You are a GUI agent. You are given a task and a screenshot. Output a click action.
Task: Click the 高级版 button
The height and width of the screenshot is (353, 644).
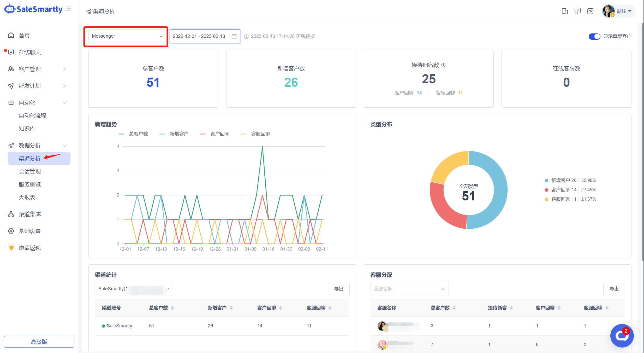(x=39, y=342)
